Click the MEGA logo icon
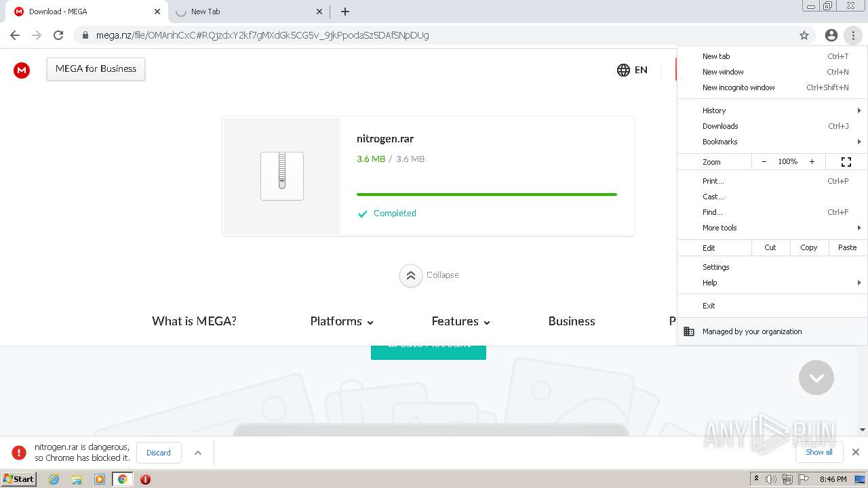Screen dimensions: 868x488 [x=22, y=70]
